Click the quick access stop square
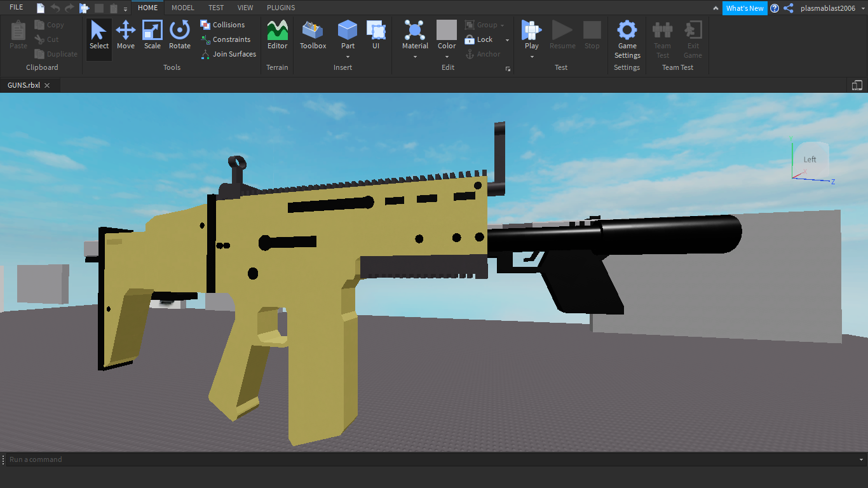The image size is (868, 488). tap(99, 8)
